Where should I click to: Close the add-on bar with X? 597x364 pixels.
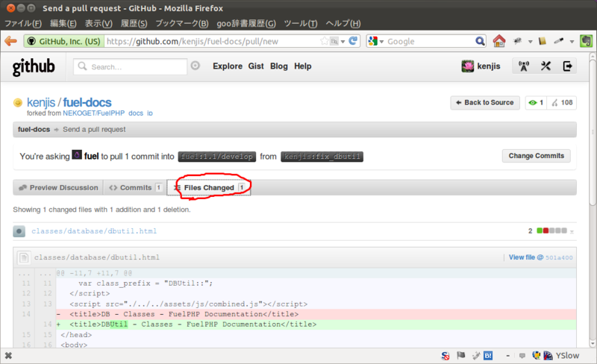8,356
